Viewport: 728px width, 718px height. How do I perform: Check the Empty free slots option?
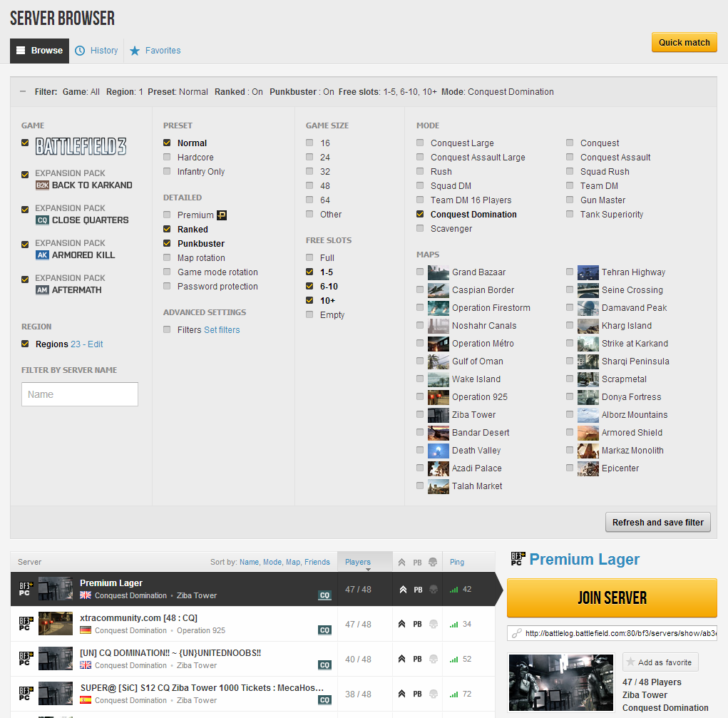tap(309, 314)
